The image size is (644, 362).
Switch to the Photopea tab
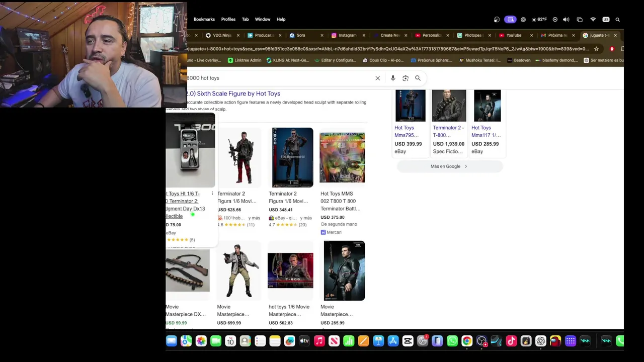tap(472, 35)
